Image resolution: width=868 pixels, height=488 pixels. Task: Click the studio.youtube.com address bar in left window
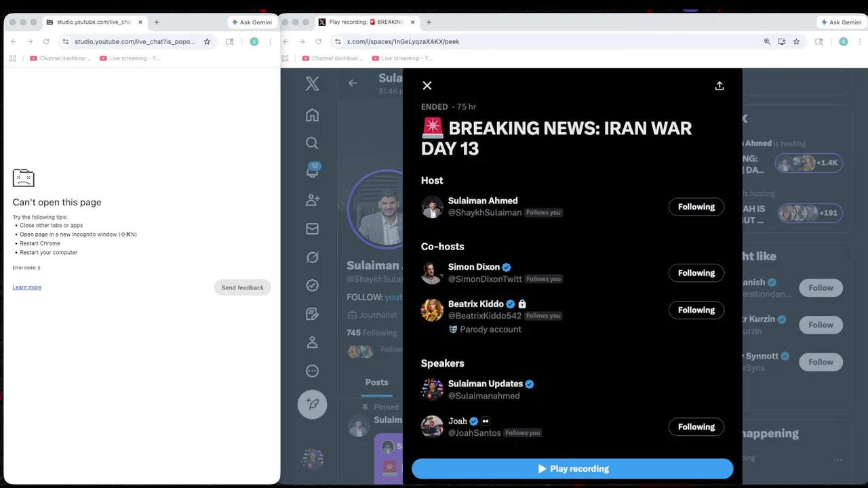point(134,41)
